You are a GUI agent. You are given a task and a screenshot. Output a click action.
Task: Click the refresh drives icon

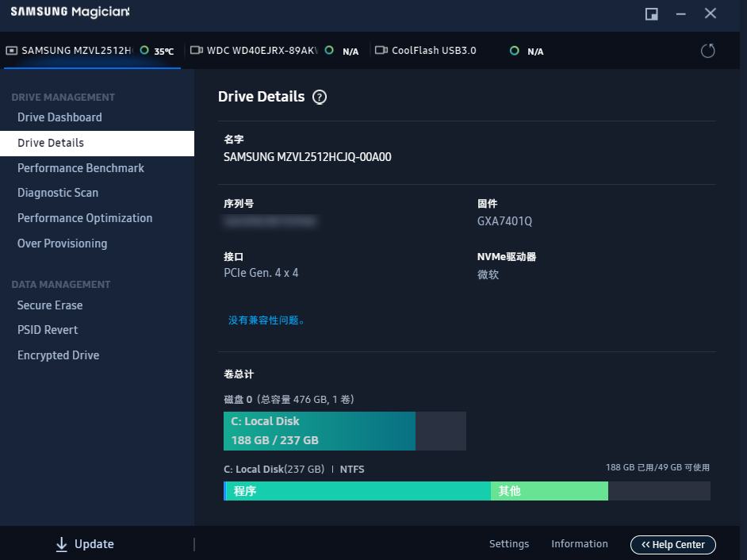pyautogui.click(x=708, y=51)
